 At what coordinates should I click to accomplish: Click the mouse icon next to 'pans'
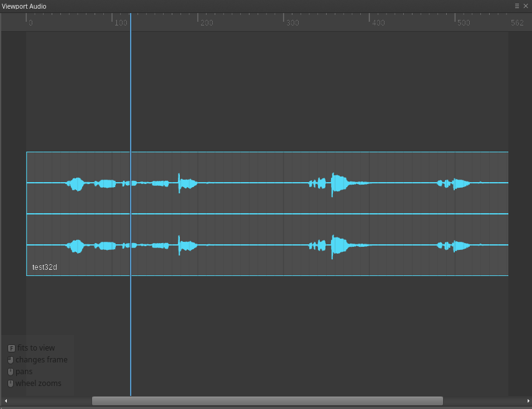tap(10, 371)
